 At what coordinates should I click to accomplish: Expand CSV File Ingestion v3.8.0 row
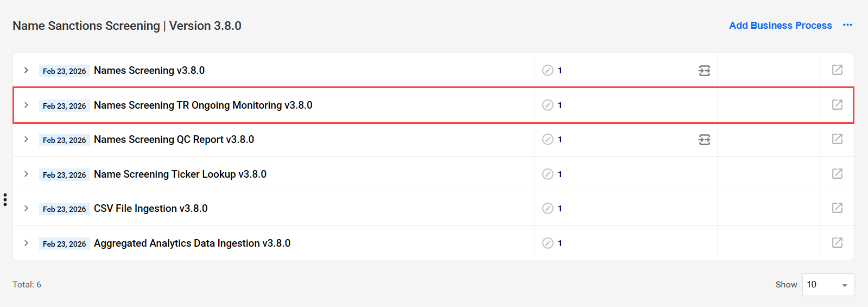(26, 208)
